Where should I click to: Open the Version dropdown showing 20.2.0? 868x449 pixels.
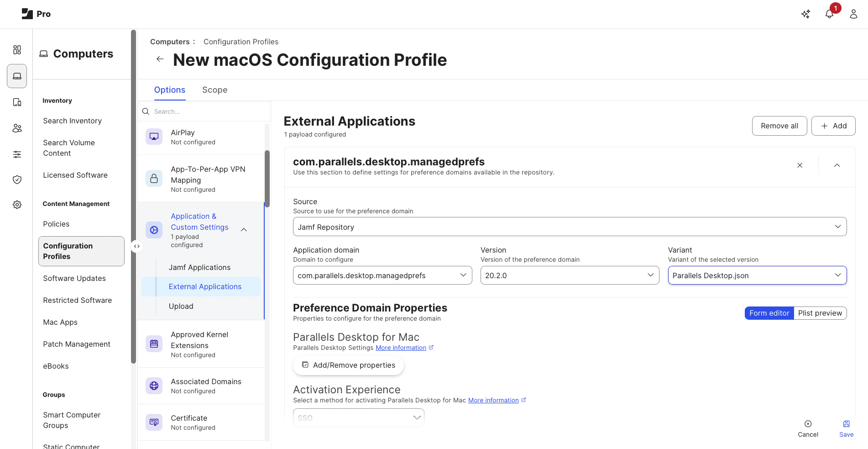pos(569,275)
